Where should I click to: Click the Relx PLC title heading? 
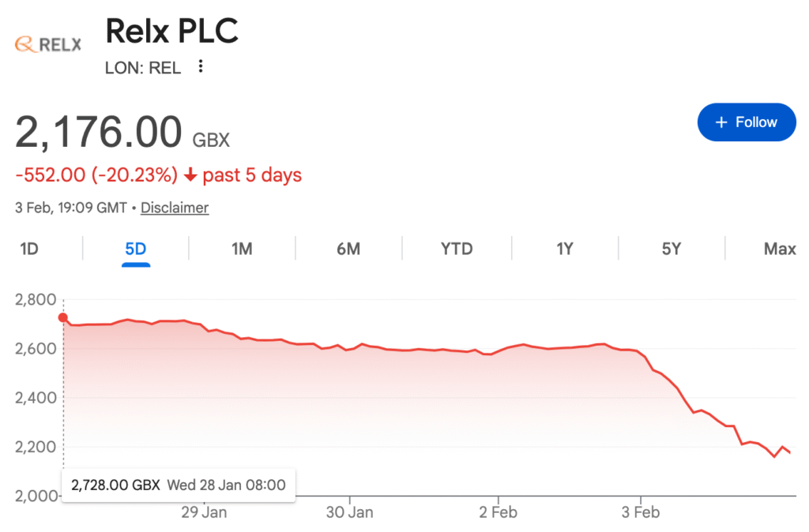pyautogui.click(x=171, y=32)
